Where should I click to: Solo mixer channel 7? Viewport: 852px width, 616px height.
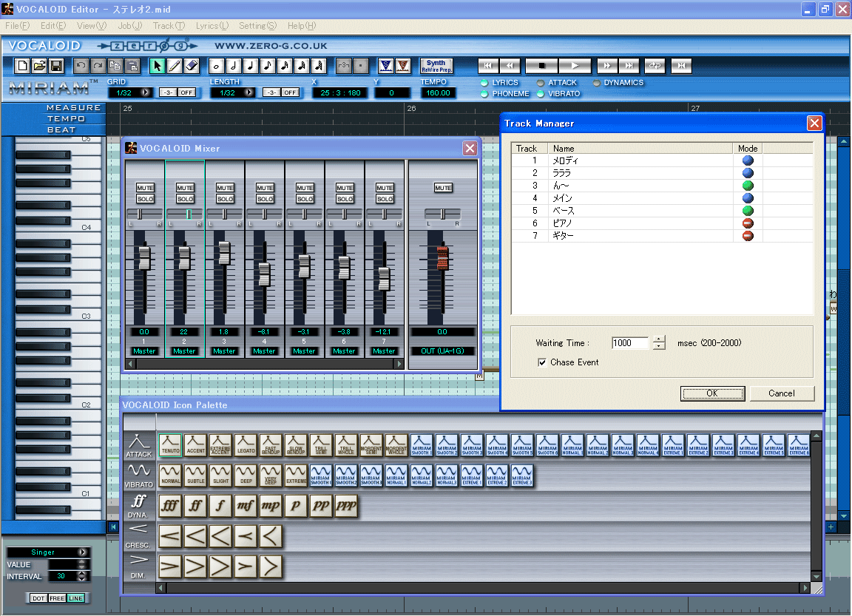coord(385,199)
